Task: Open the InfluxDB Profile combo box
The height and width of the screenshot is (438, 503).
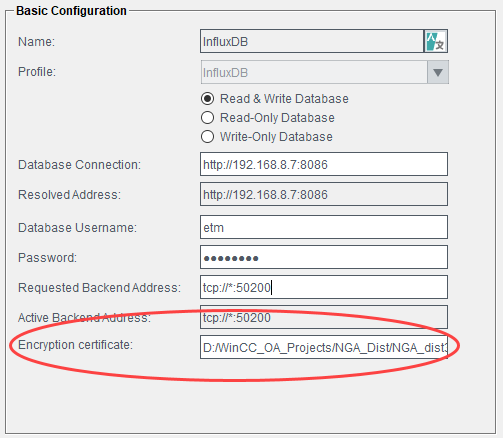Action: pos(324,72)
